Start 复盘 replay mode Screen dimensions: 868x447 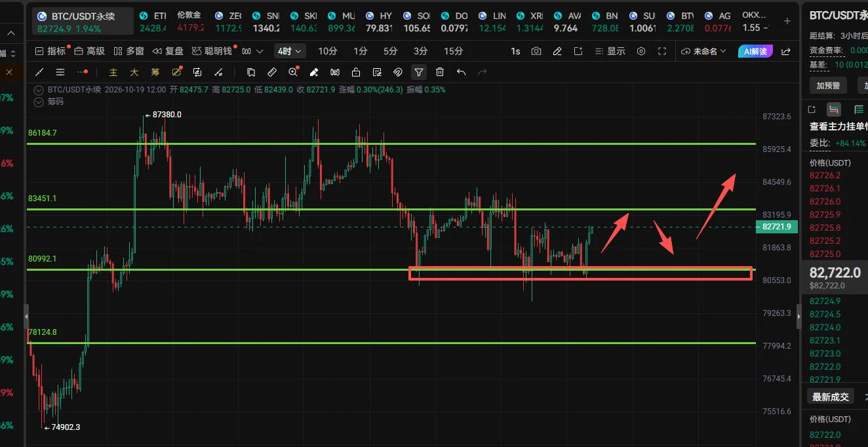click(168, 51)
